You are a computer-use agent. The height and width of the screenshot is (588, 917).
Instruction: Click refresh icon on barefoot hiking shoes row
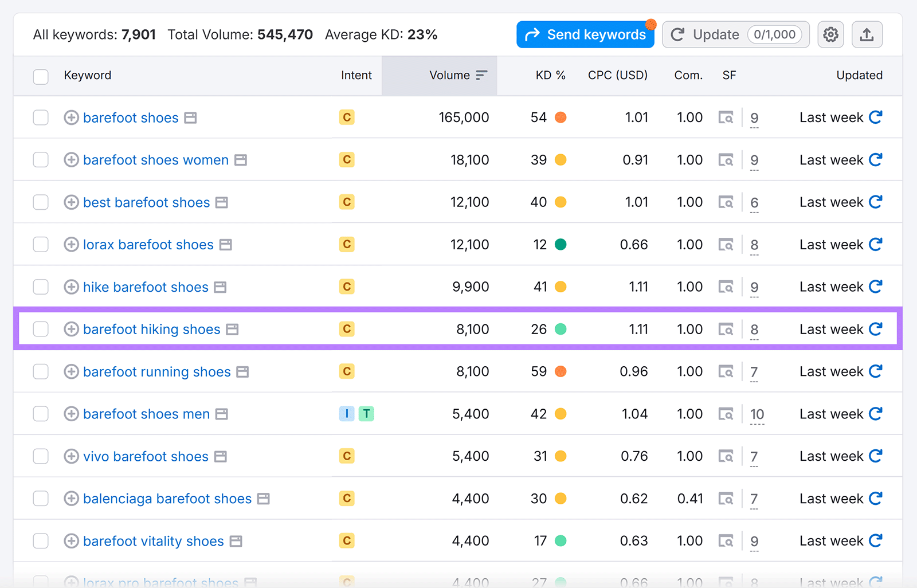coord(875,329)
